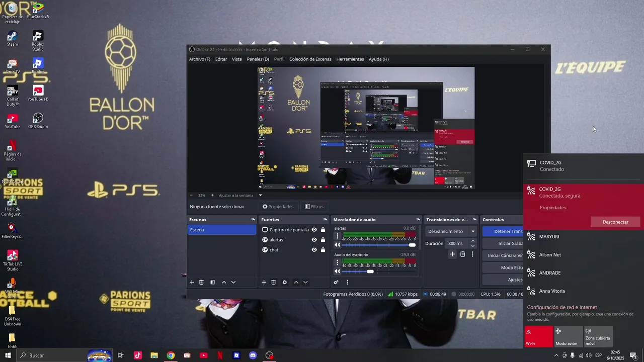Toggle the Modo Estudio button
This screenshot has width=644, height=362.
(502, 267)
